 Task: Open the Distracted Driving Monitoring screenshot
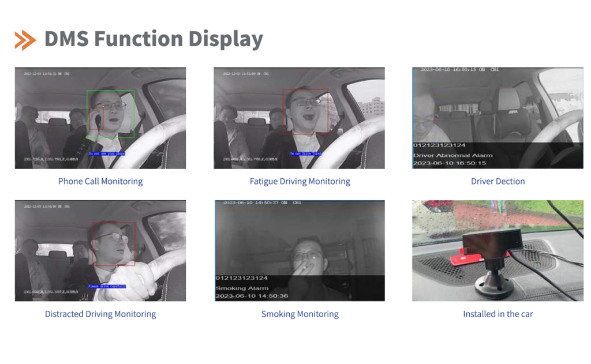pyautogui.click(x=100, y=250)
